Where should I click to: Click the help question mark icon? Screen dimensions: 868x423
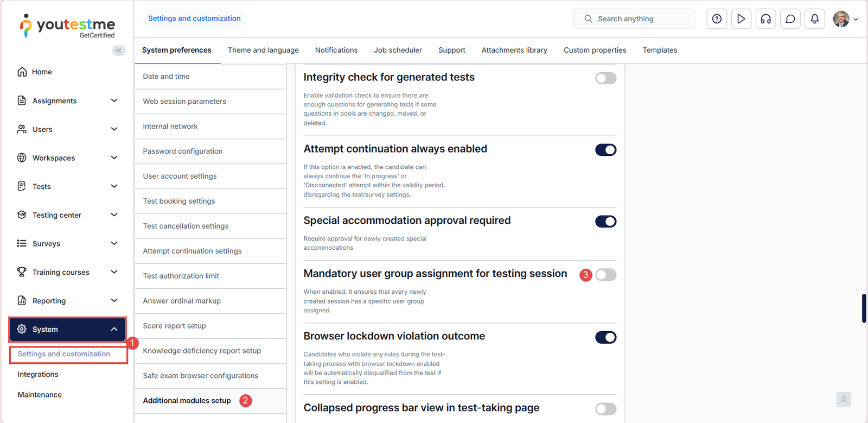click(x=717, y=19)
